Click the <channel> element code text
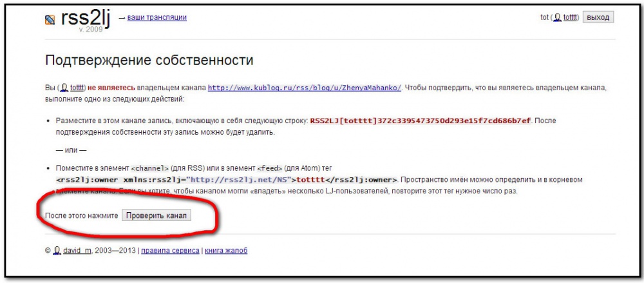Image resolution: width=644 pixels, height=283 pixels. [x=150, y=168]
